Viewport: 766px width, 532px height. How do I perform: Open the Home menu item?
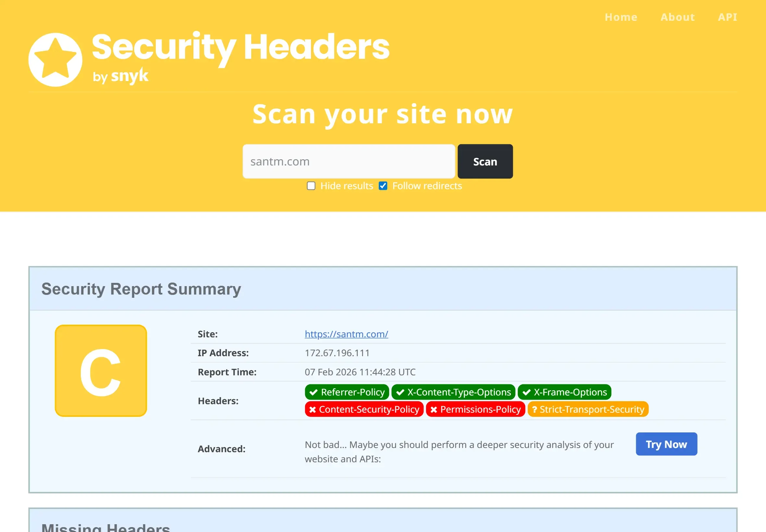point(621,17)
